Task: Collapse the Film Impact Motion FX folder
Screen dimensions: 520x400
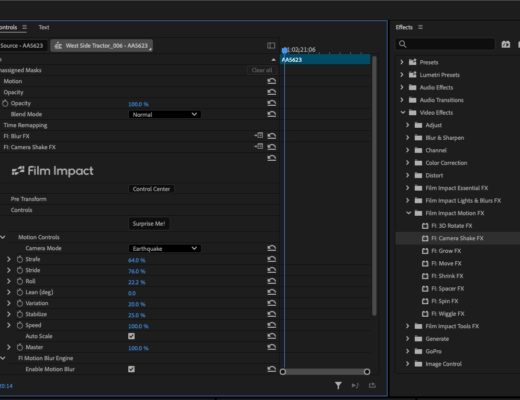Action: pos(408,213)
